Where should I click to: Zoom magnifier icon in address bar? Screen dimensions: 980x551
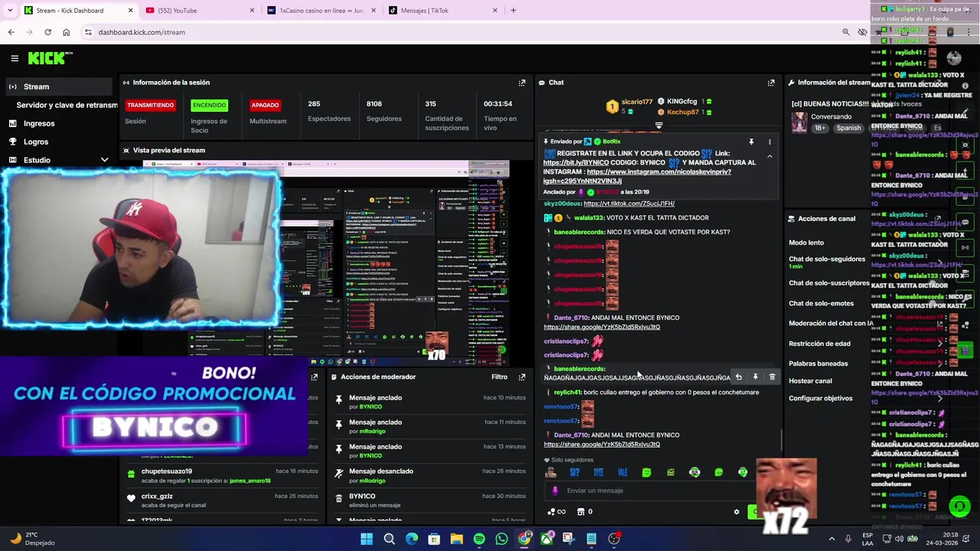(x=845, y=32)
